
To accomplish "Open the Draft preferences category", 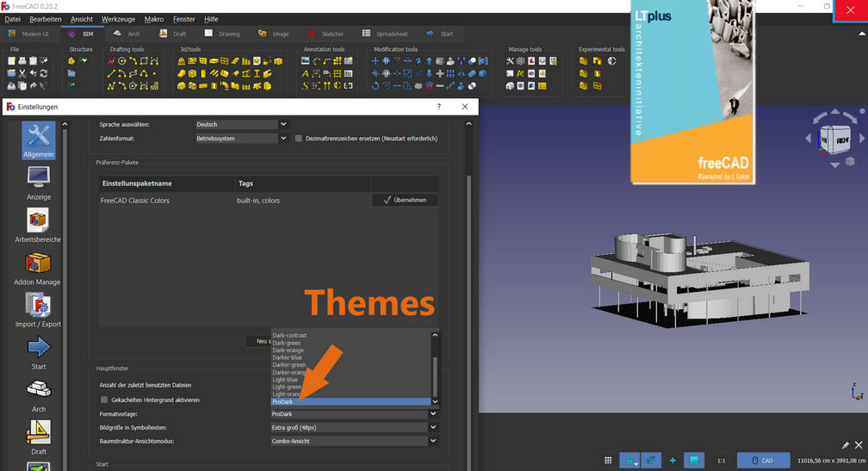I will [x=38, y=438].
